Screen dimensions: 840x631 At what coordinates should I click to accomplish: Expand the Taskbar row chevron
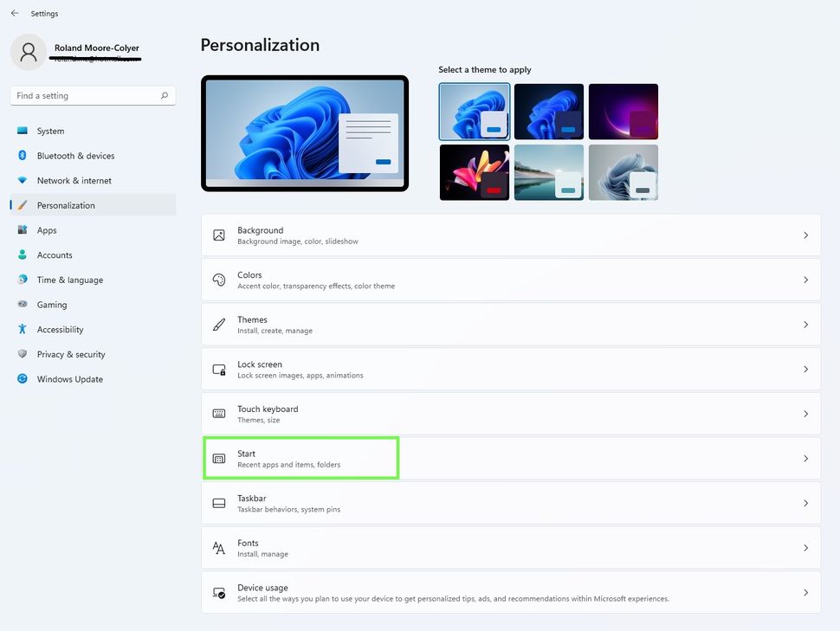pyautogui.click(x=805, y=504)
